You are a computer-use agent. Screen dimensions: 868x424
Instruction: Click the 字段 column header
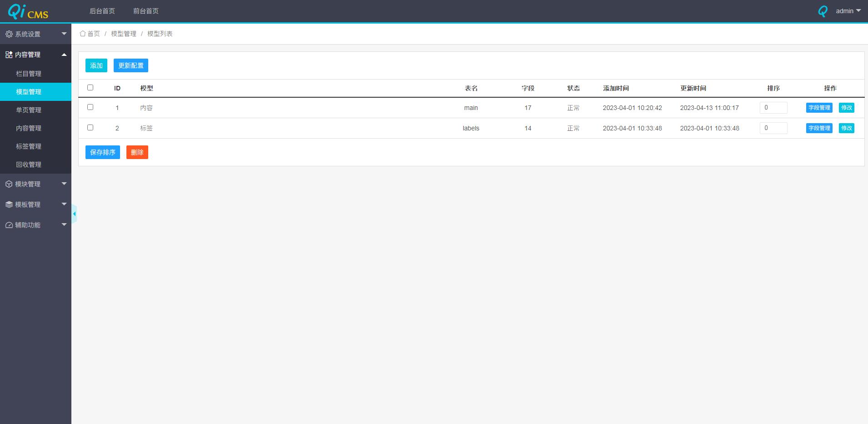pos(528,88)
